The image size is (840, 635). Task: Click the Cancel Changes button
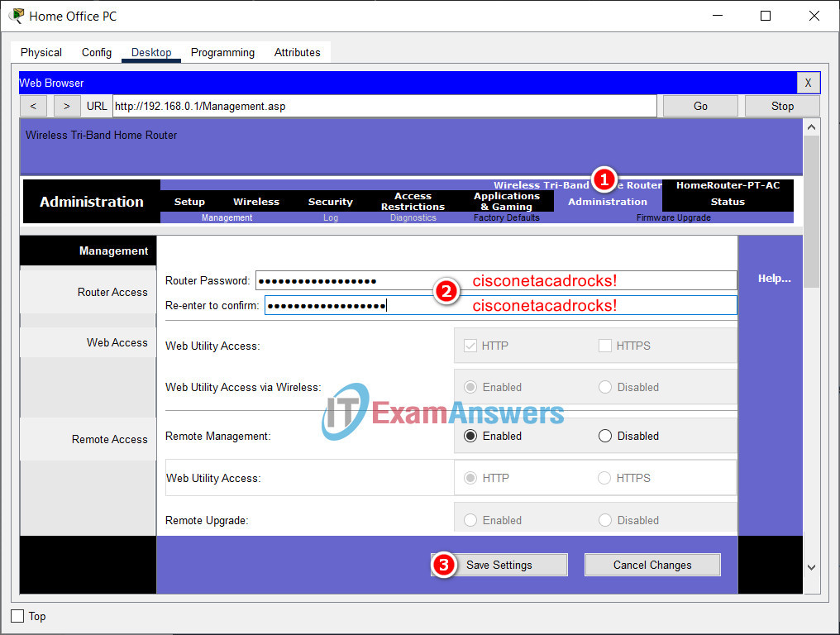(652, 565)
